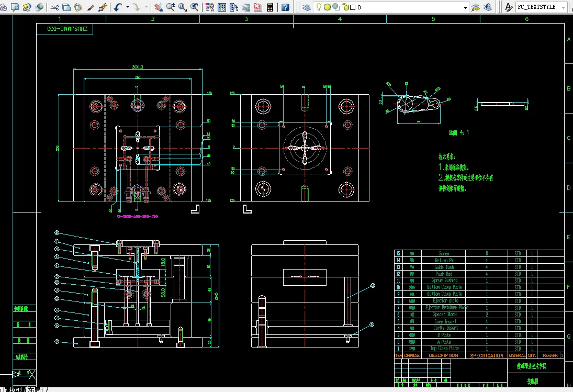
Task: Click the 3D DWF globe icon
Action: 39,7
